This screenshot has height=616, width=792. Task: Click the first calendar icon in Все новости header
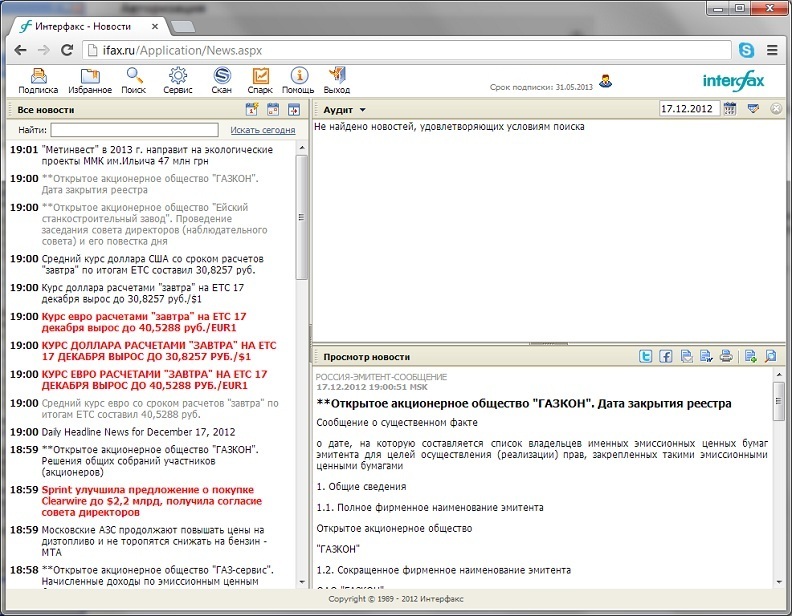coord(252,109)
